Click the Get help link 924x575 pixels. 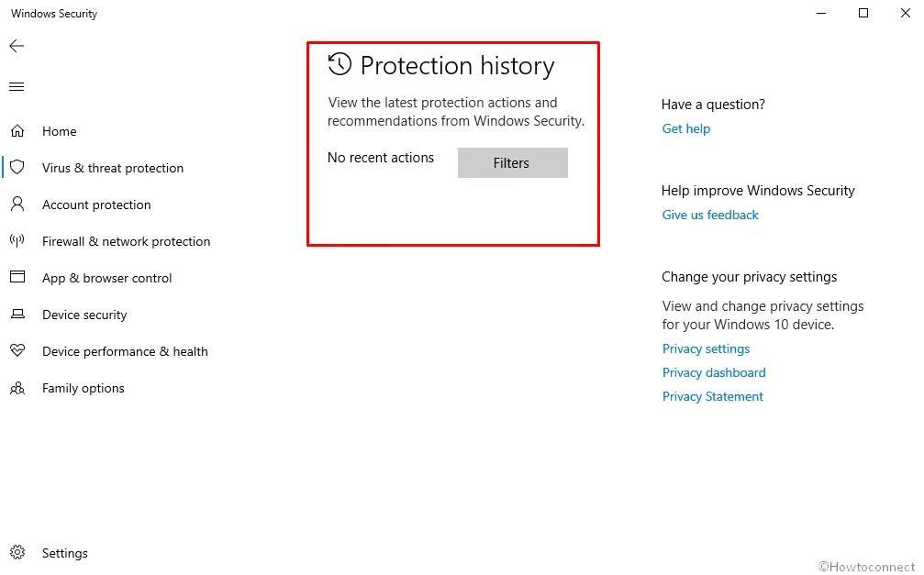(x=685, y=128)
